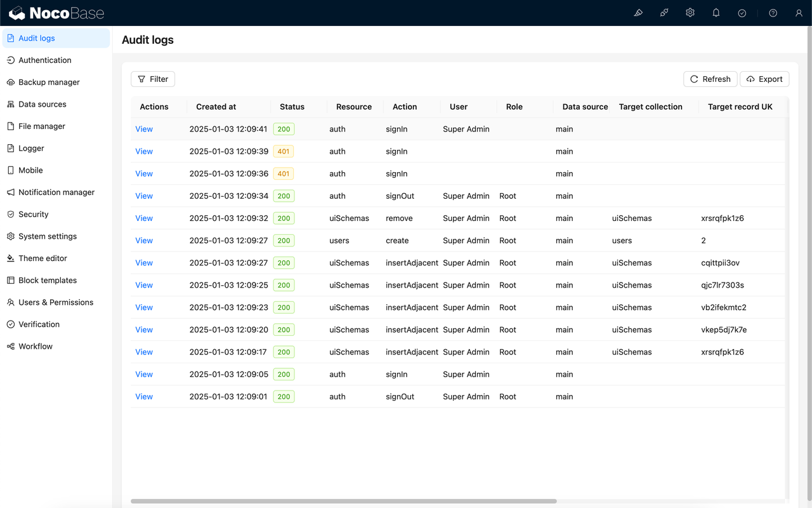
Task: Refresh the audit logs table
Action: pos(710,79)
